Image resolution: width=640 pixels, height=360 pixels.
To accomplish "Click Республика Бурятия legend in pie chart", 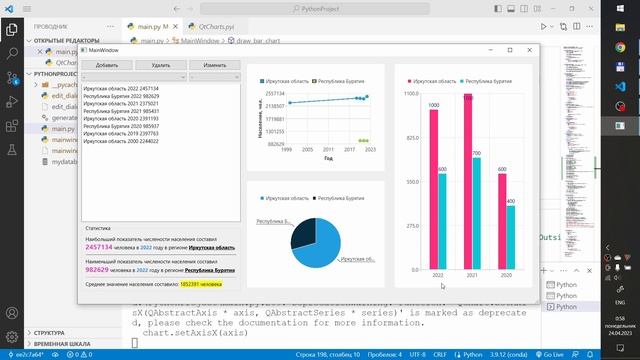I will pos(338,198).
